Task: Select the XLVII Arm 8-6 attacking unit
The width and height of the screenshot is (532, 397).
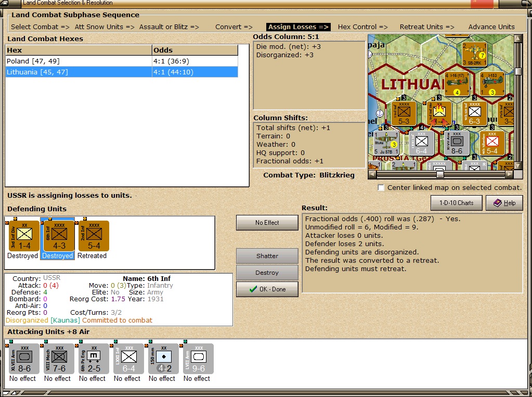Action: click(x=24, y=358)
